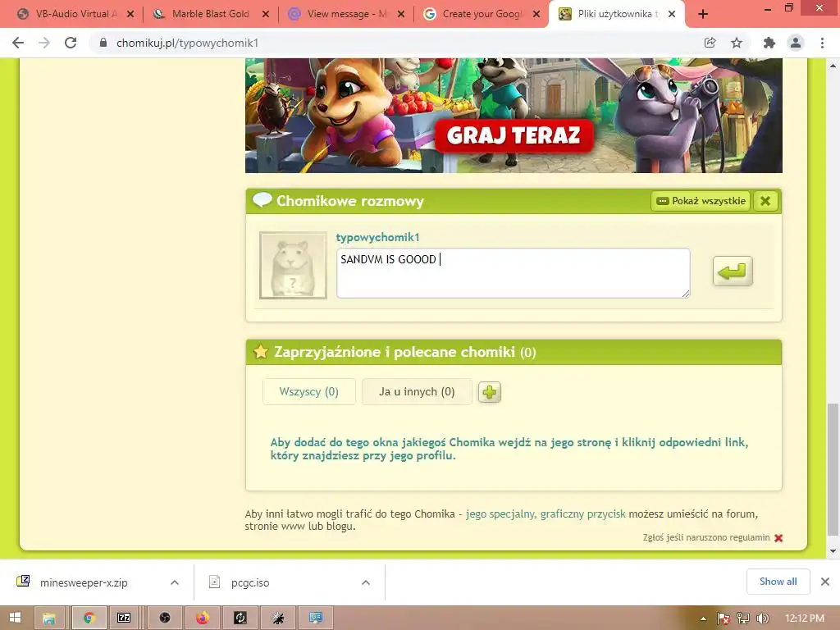Open Firefox from the taskbar

point(202,619)
